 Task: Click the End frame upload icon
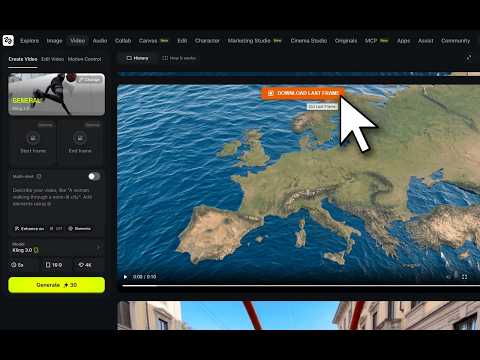pyautogui.click(x=80, y=138)
